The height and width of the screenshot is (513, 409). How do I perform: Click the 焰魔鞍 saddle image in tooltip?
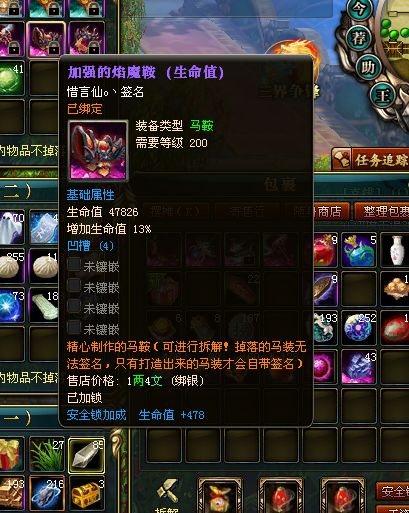click(x=98, y=150)
